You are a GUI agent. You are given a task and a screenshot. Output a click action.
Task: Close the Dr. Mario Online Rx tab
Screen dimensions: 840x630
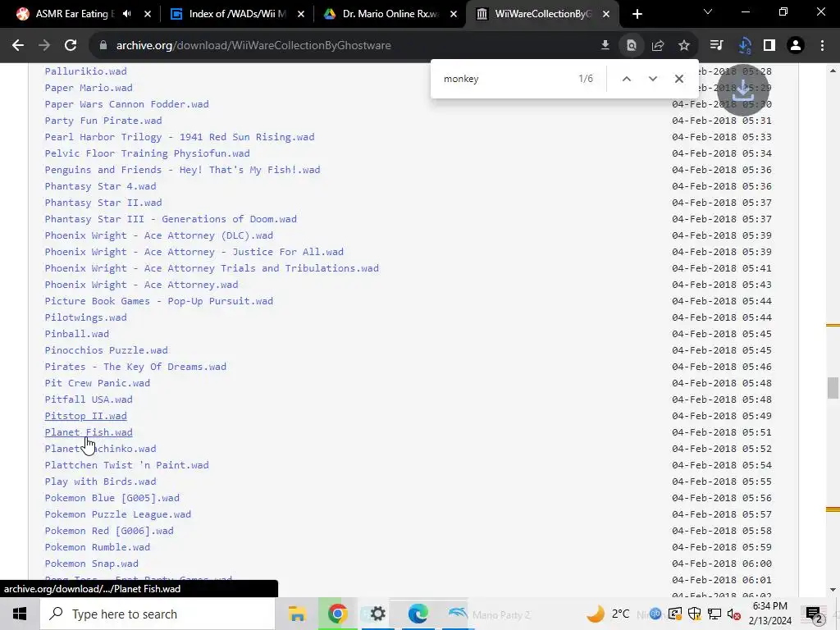tap(454, 14)
